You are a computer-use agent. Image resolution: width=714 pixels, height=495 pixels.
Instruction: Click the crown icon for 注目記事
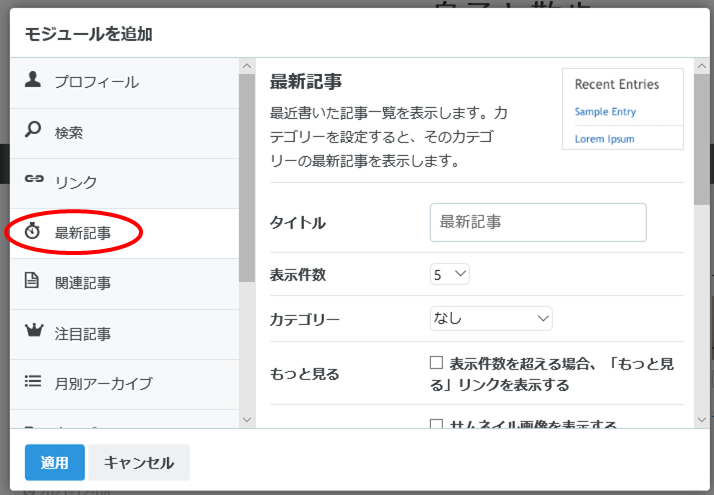tap(34, 330)
